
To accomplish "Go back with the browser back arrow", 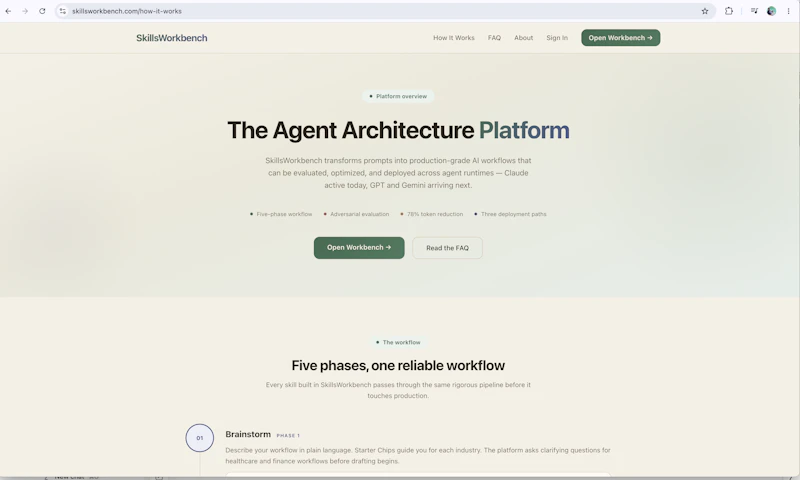I will [8, 11].
